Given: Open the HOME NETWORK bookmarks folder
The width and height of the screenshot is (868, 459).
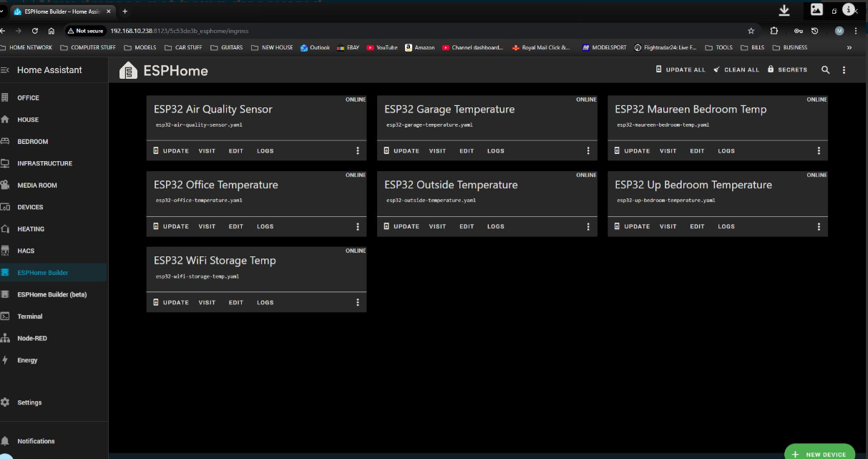Looking at the screenshot, I should coord(26,48).
